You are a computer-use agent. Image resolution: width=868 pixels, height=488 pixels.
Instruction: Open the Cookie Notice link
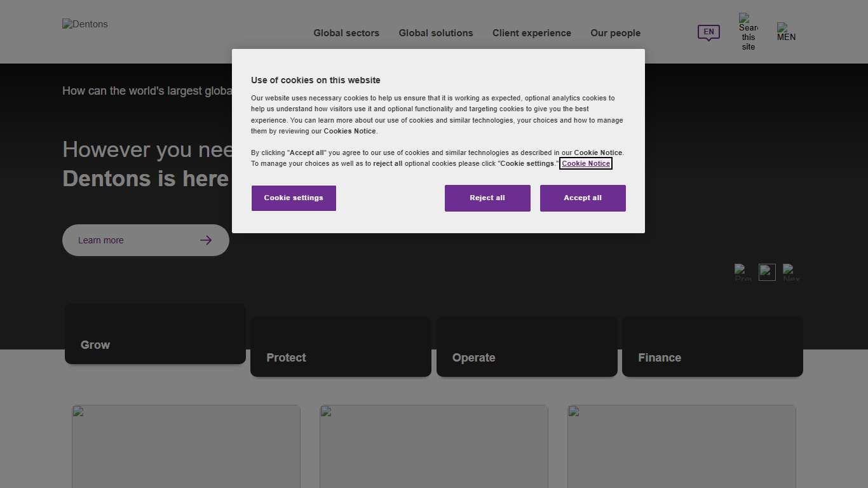(585, 163)
